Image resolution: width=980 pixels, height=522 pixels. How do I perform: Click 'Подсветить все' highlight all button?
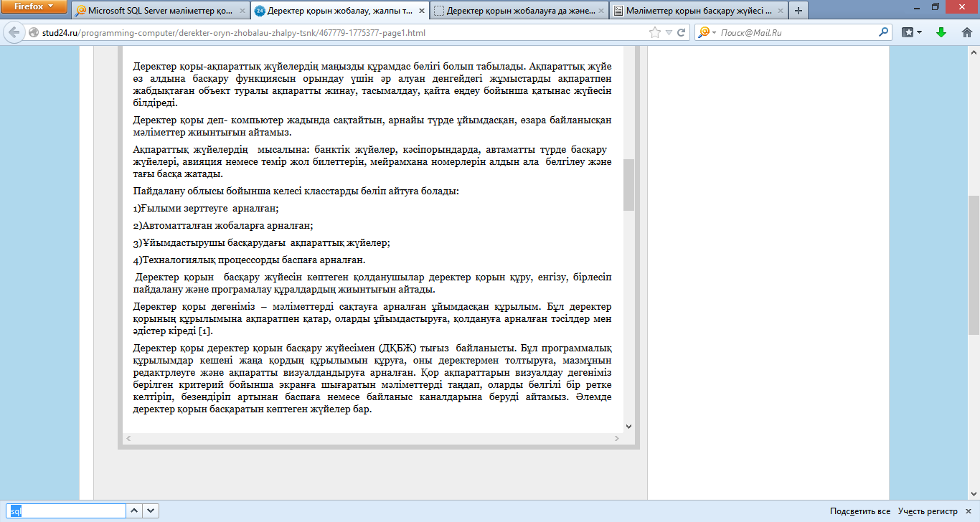pos(860,511)
